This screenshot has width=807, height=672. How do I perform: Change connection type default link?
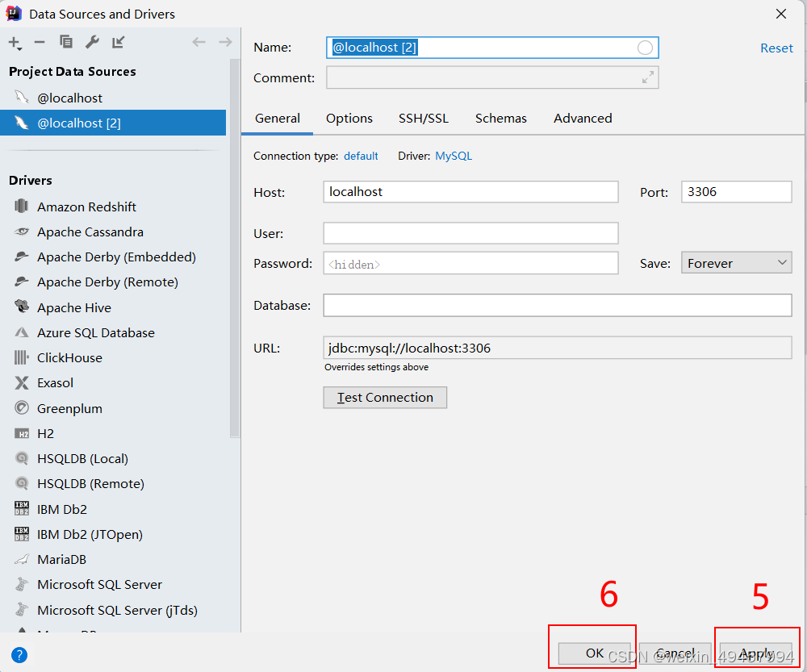coord(361,156)
